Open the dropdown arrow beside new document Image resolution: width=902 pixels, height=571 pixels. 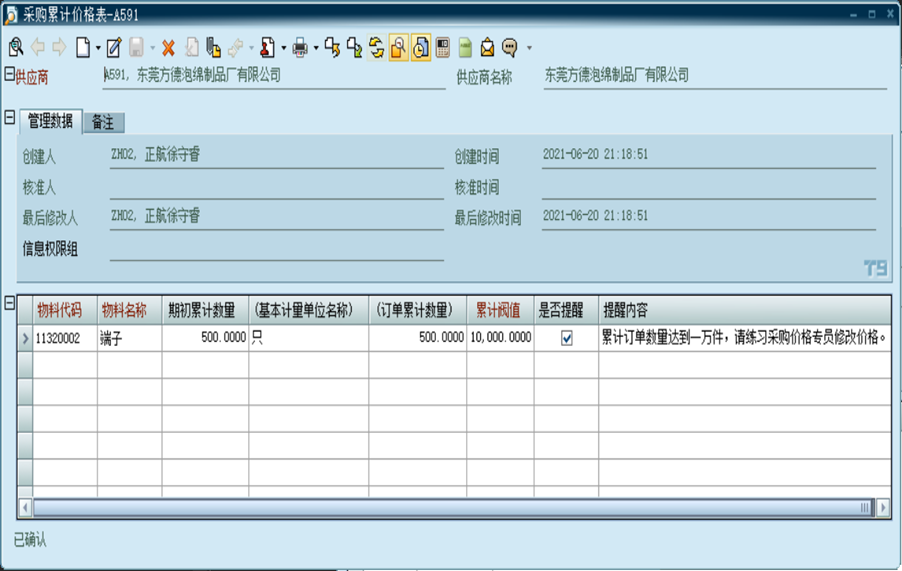click(98, 48)
